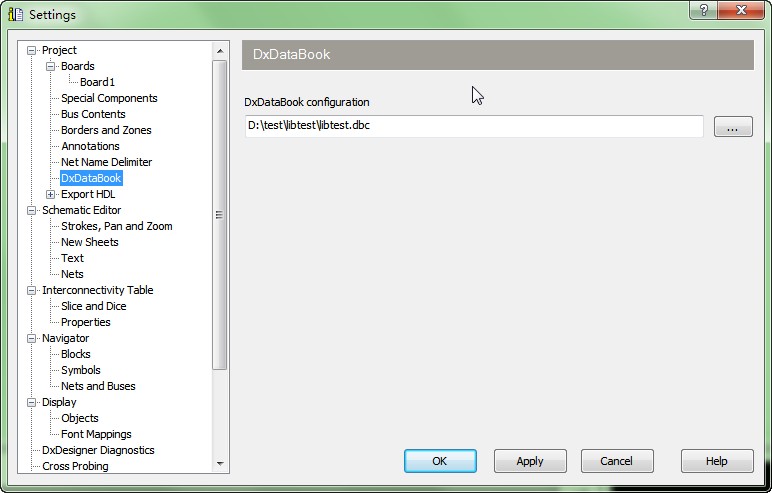Open Slice and Dice settings
Image resolution: width=772 pixels, height=493 pixels.
click(94, 306)
